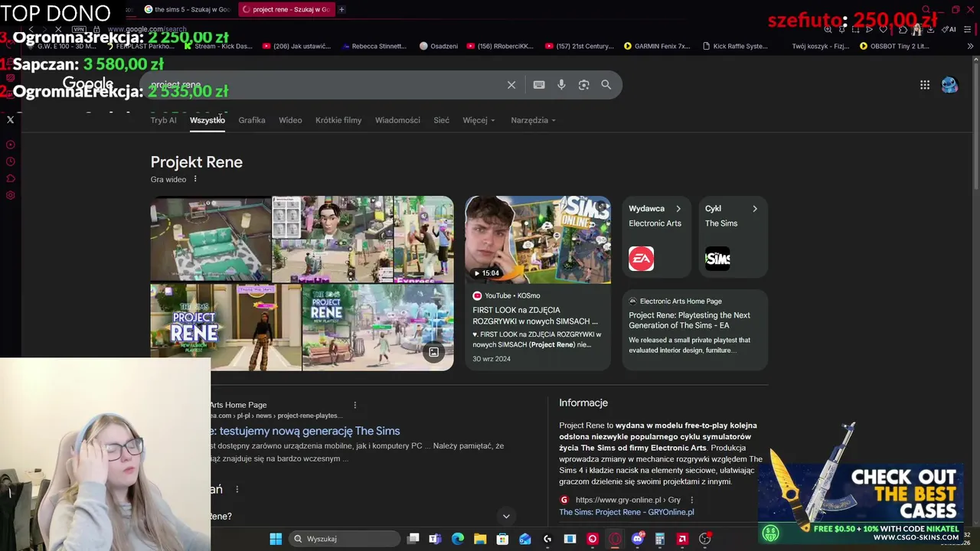Open The Sims: Project Rene GRYOnline.pl link
980x551 pixels.
[626, 512]
